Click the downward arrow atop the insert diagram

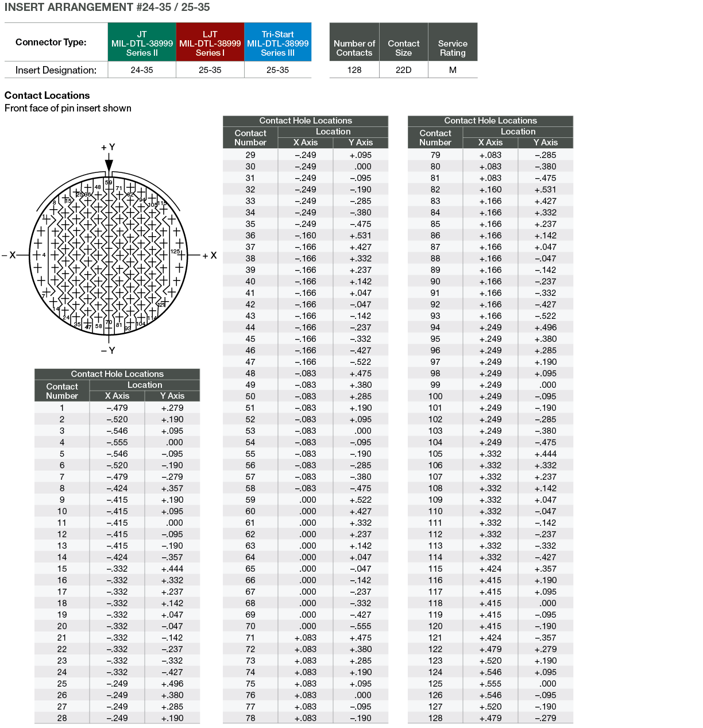click(x=109, y=164)
